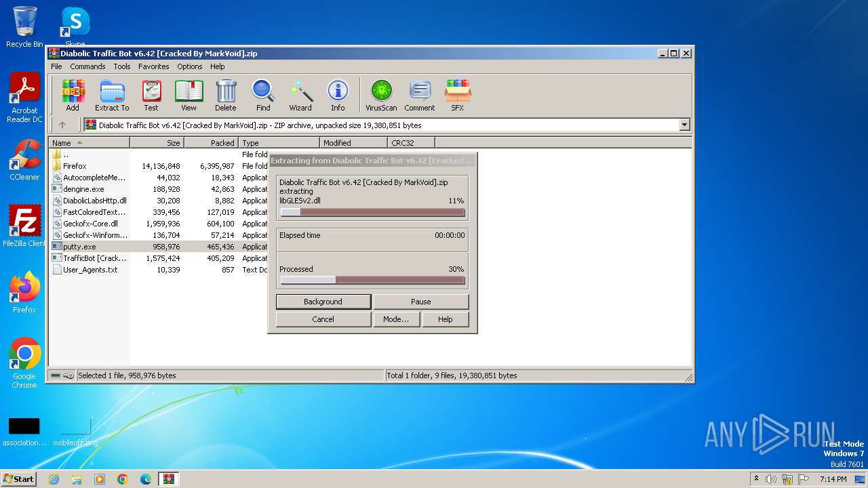Open the Google Chrome desktop shortcut
This screenshot has width=868, height=488.
point(24,363)
